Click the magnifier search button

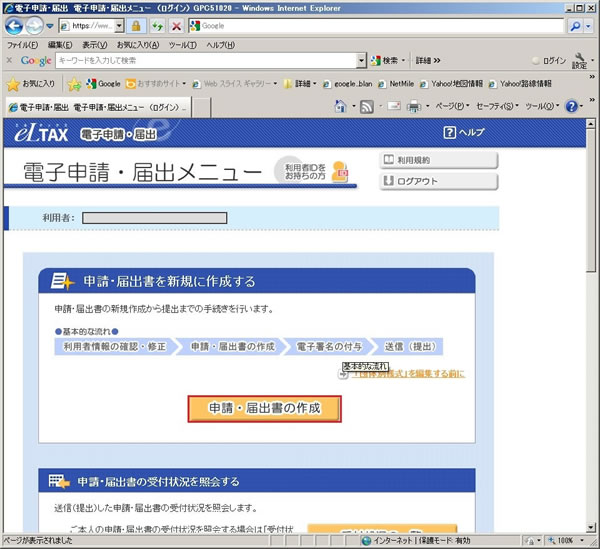[x=575, y=26]
